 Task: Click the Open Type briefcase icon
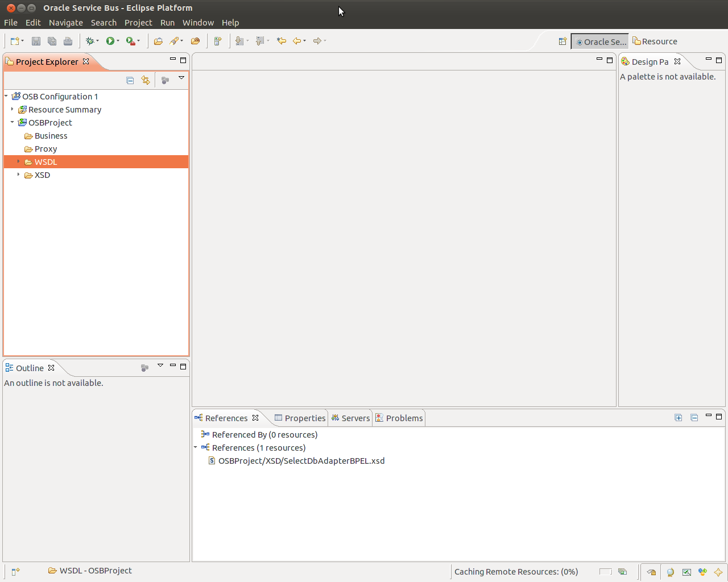158,41
